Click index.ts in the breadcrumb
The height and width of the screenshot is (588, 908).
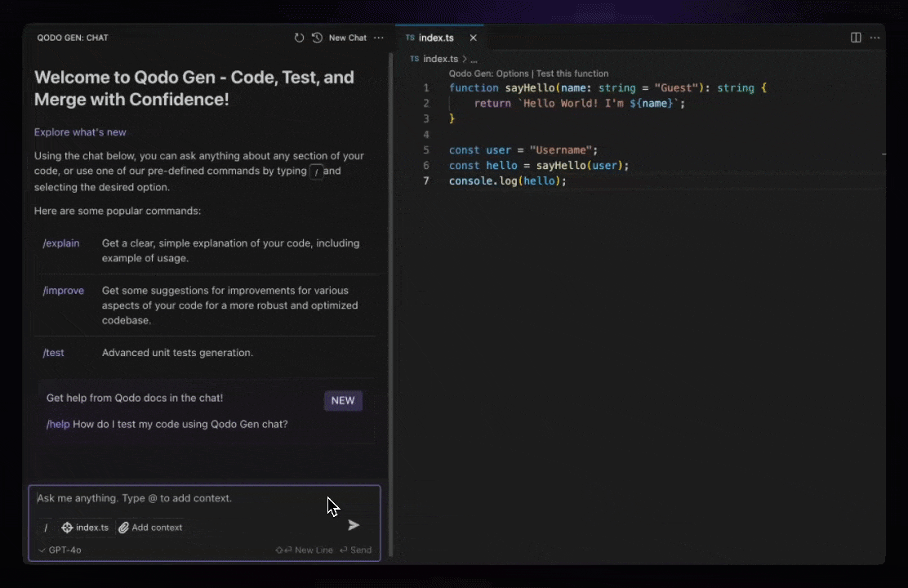(x=440, y=59)
